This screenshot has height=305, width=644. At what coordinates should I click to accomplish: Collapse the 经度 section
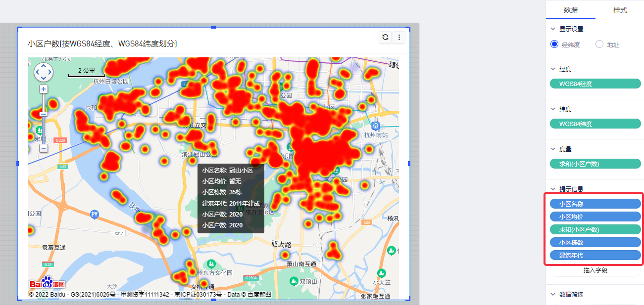click(553, 69)
